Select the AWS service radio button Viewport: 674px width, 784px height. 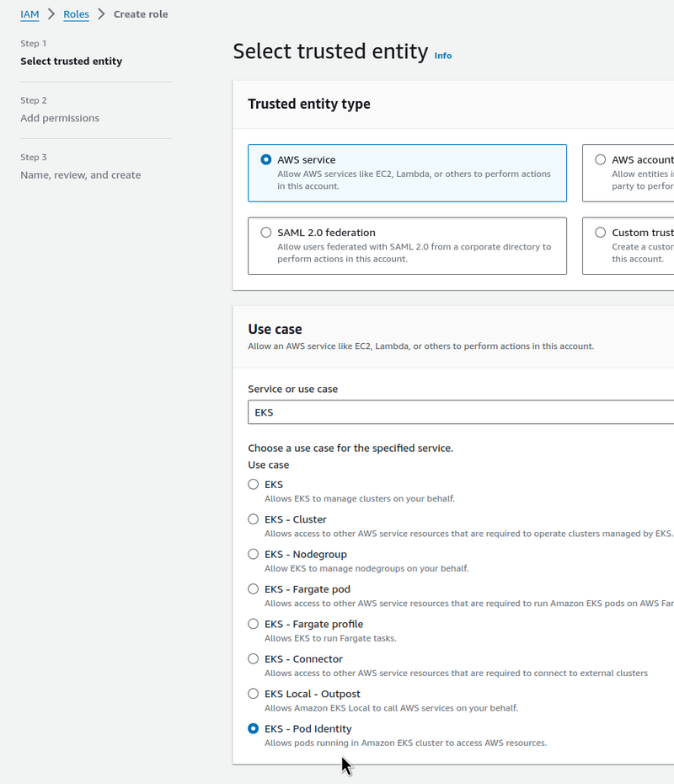[x=266, y=159]
